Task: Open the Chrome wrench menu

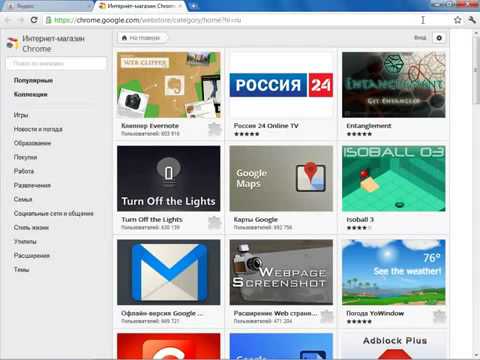Action: click(x=472, y=20)
